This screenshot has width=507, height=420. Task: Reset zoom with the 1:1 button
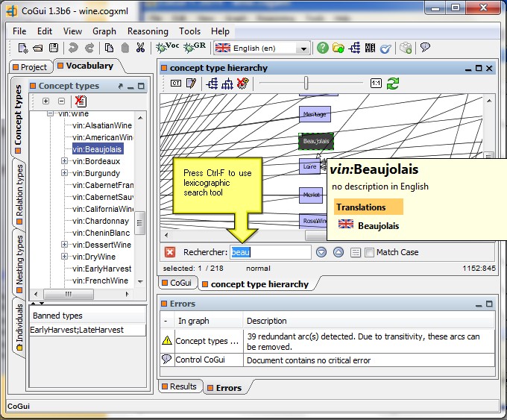coord(376,84)
